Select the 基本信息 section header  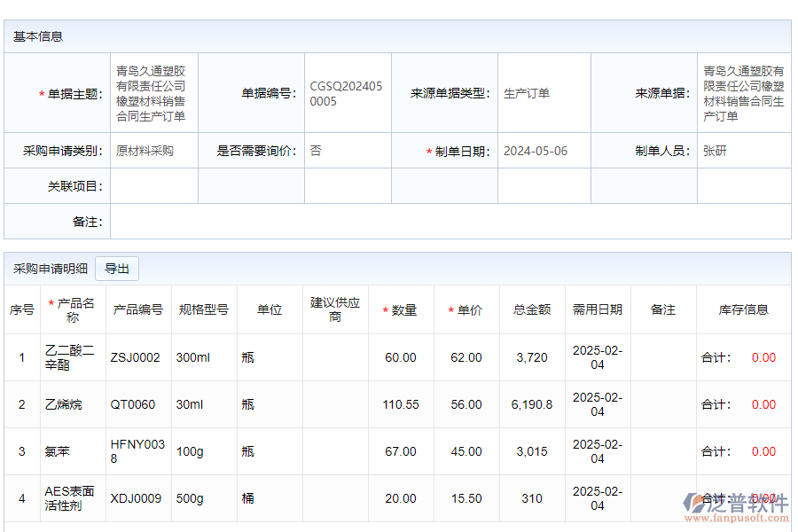pos(38,36)
